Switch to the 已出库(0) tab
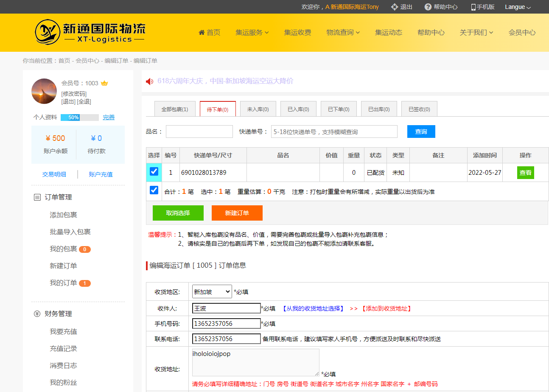 (379, 109)
